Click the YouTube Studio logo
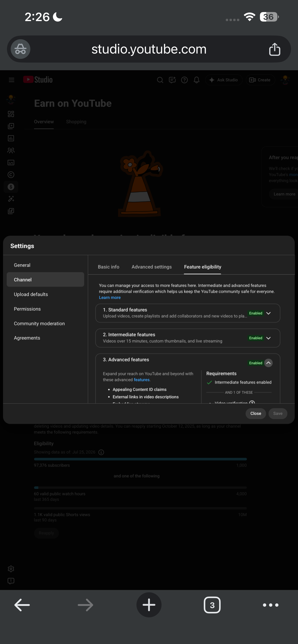This screenshot has height=644, width=298. 38,80
